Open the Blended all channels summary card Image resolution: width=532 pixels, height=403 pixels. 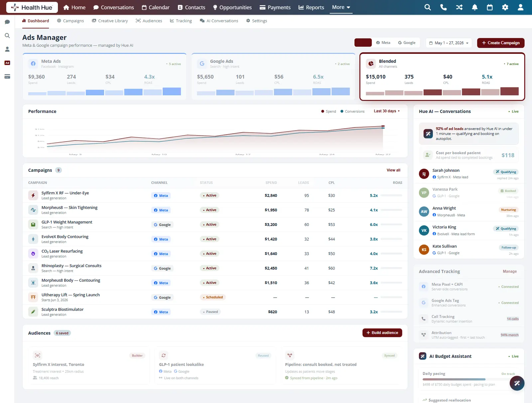click(x=442, y=76)
